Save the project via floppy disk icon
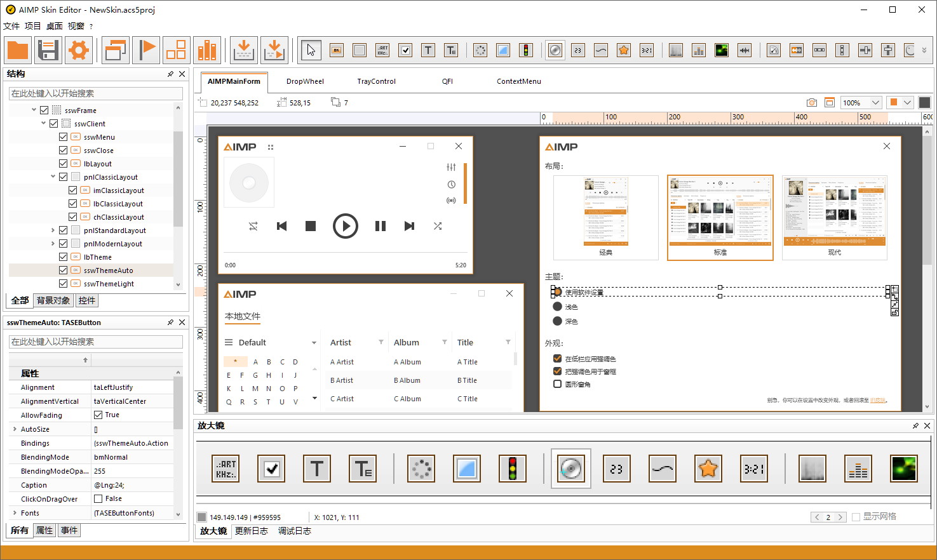Viewport: 937px width, 560px height. click(48, 50)
